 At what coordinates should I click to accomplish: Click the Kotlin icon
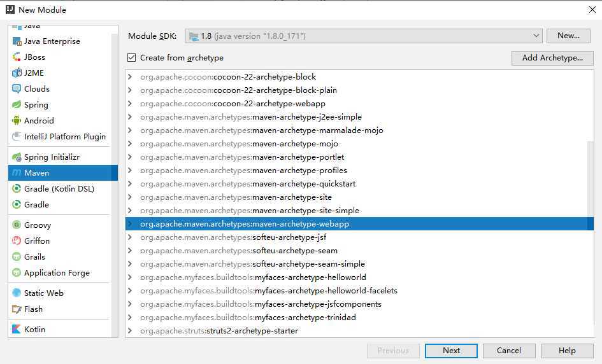tap(17, 329)
